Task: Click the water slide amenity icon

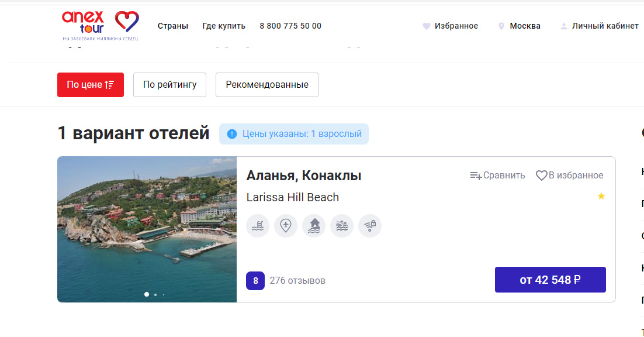Action: click(x=342, y=226)
